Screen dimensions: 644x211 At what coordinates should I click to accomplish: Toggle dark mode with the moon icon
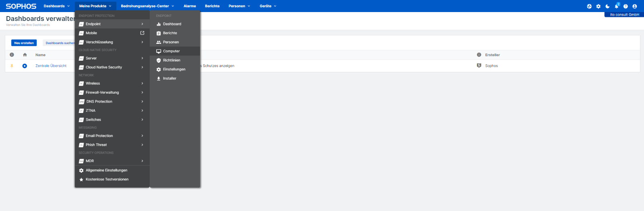[x=607, y=6]
